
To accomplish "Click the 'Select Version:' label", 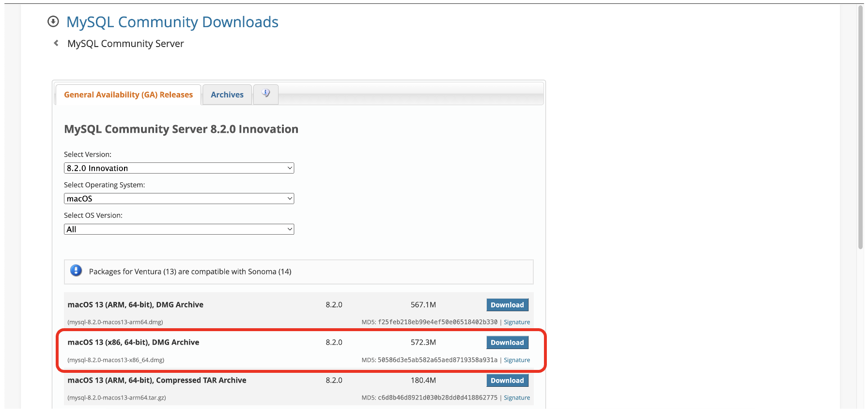I will point(88,154).
